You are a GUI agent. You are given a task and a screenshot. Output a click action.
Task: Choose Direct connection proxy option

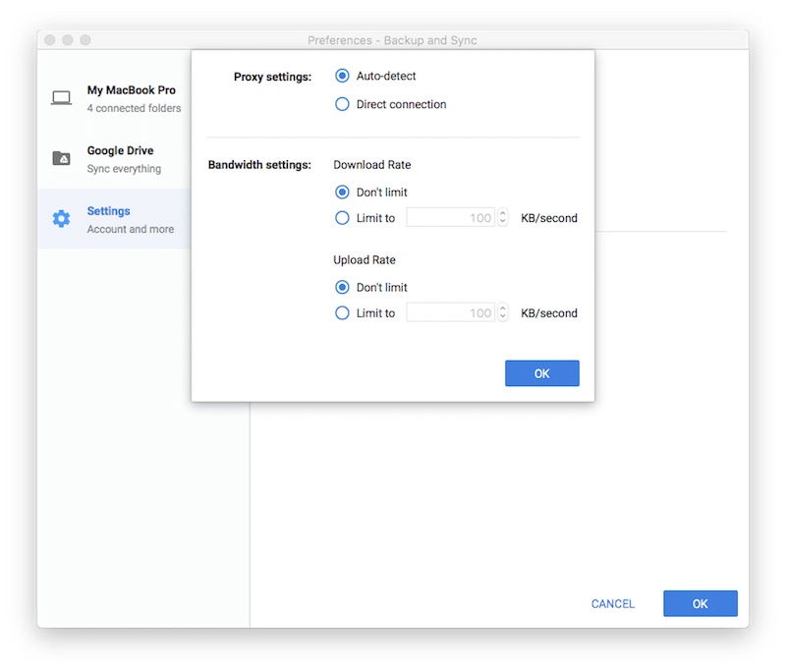(x=342, y=104)
